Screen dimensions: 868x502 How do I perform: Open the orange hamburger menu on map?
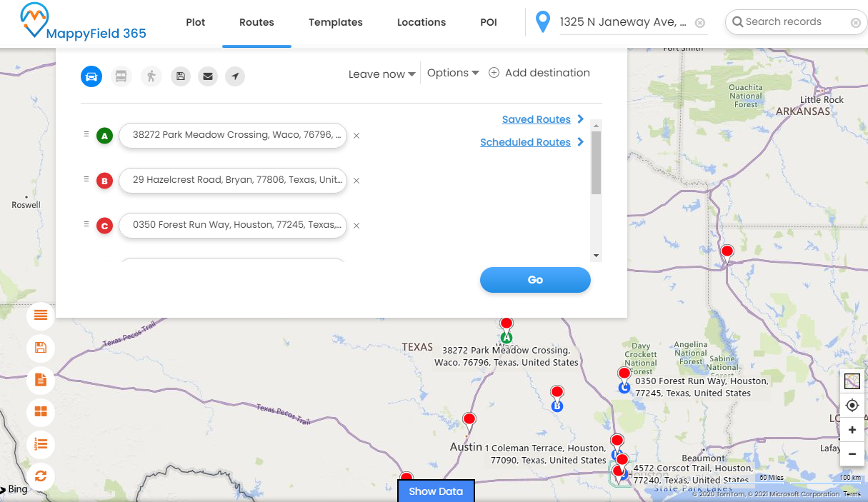coord(41,315)
